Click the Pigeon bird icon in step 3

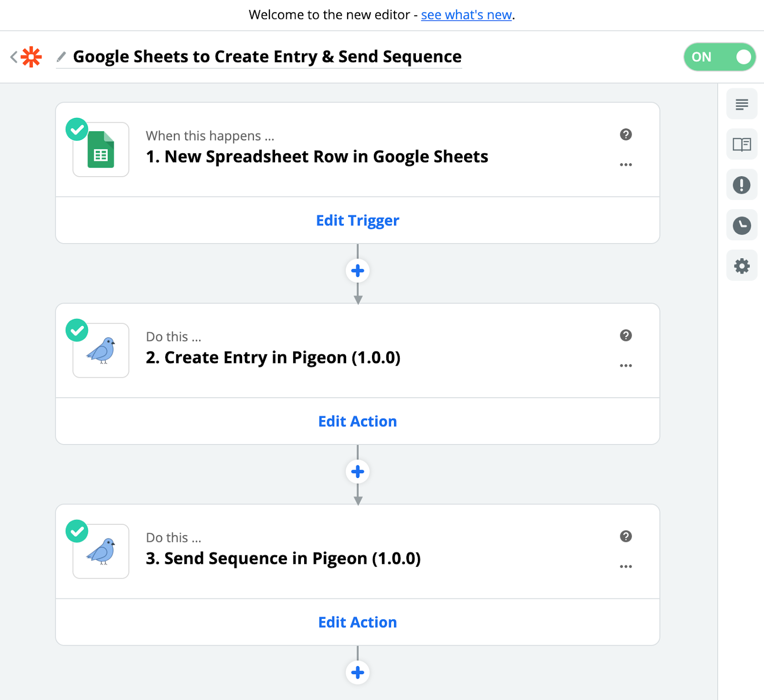[101, 552]
